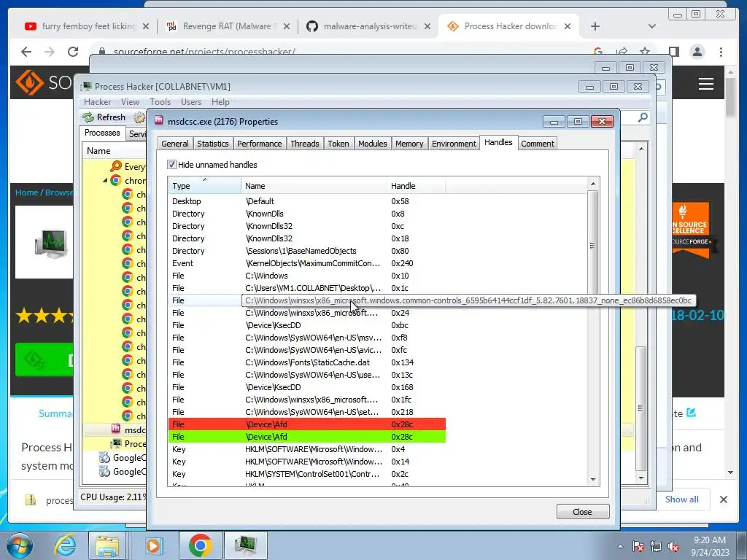The image size is (747, 560).
Task: Sort handles by Name column header
Action: 314,186
